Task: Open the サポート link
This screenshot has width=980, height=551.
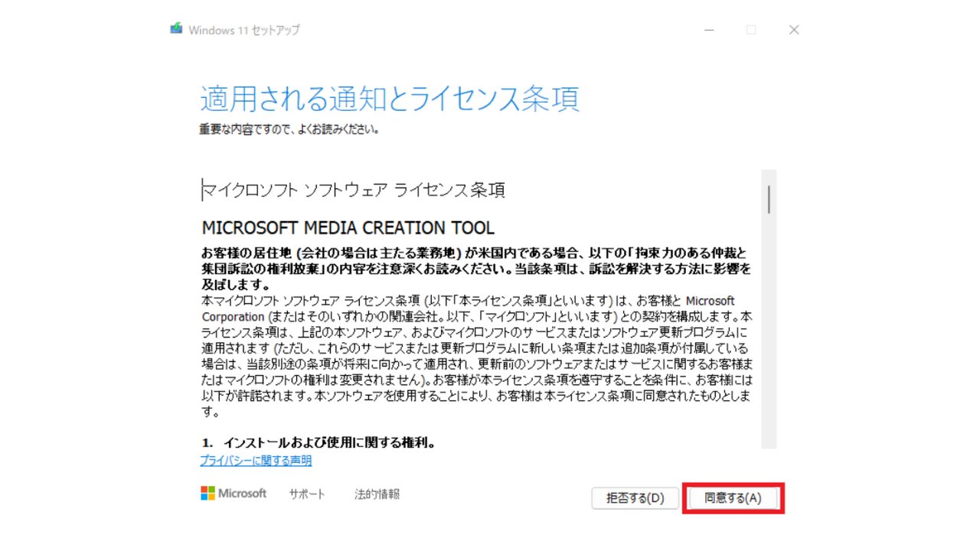Action: (307, 494)
